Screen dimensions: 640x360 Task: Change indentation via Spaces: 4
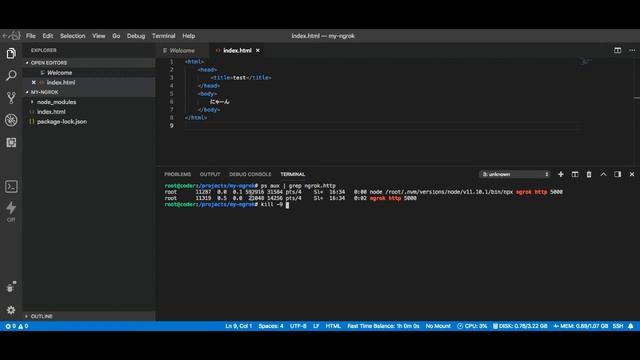pyautogui.click(x=271, y=326)
